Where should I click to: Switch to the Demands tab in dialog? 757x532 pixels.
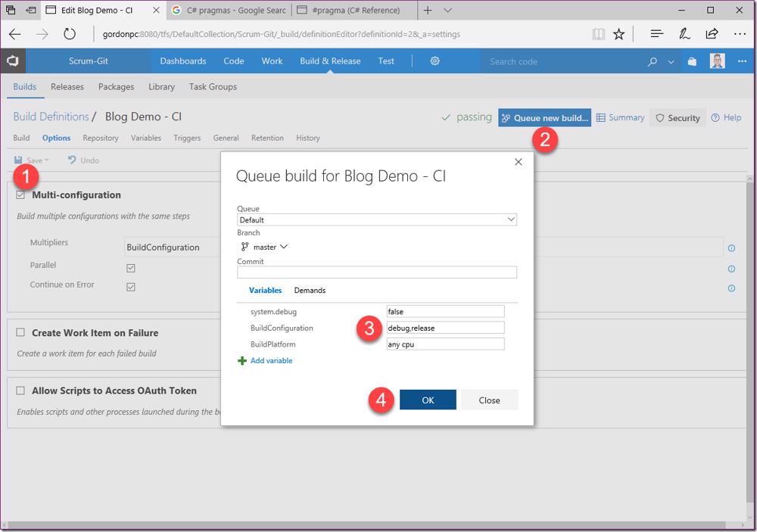pos(310,290)
